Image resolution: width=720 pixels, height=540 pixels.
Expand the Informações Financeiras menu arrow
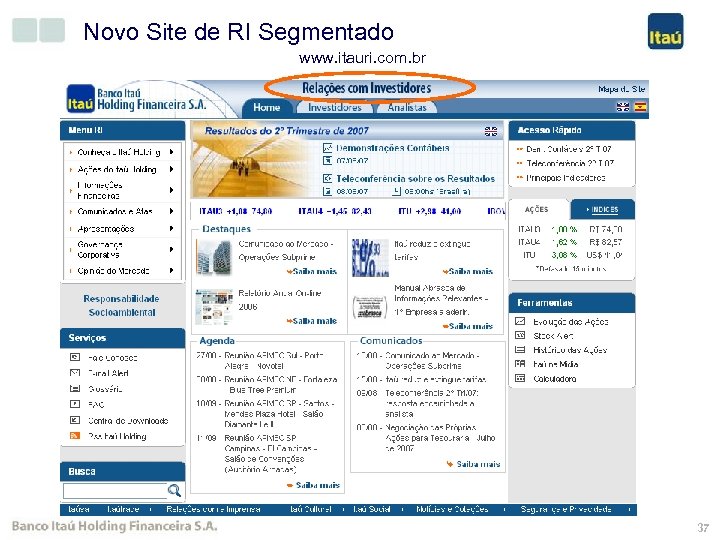pyautogui.click(x=171, y=190)
